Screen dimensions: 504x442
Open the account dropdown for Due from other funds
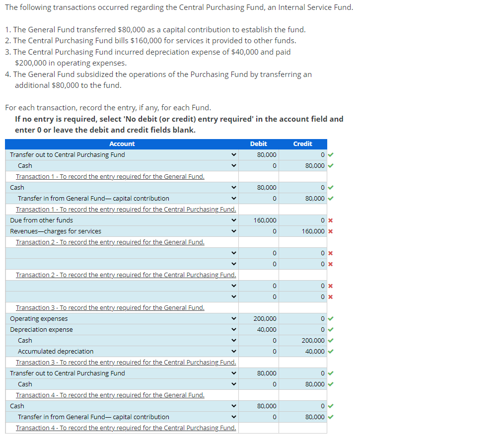233,220
